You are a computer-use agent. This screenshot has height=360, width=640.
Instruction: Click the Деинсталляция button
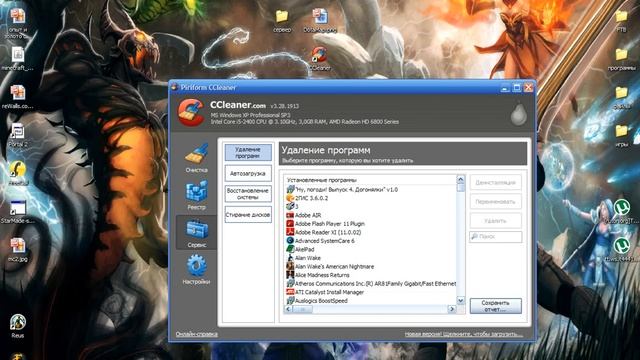tap(496, 182)
